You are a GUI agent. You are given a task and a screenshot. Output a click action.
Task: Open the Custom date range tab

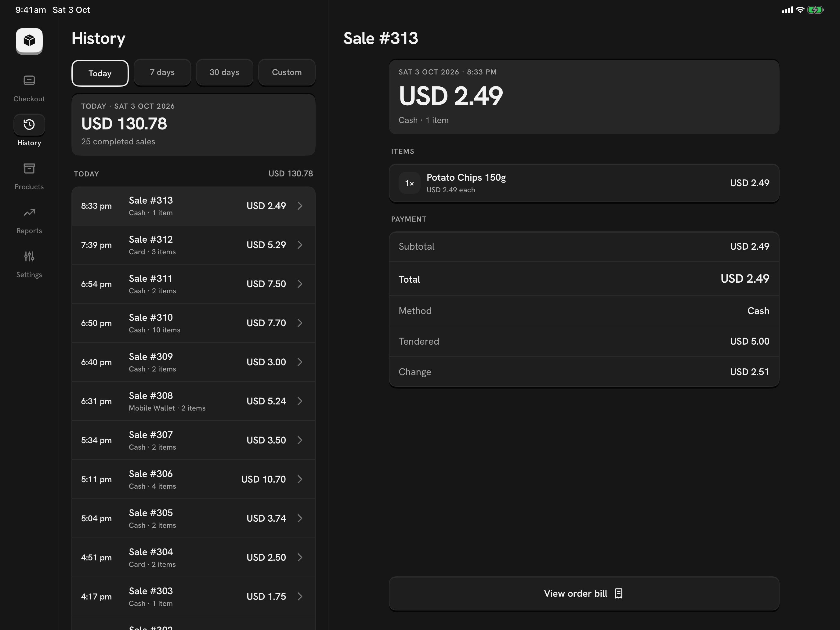tap(287, 72)
